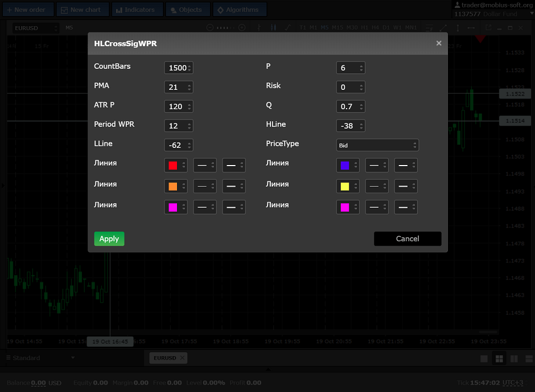Adjust the Q stepper arrows
This screenshot has width=535, height=392.
pos(361,106)
